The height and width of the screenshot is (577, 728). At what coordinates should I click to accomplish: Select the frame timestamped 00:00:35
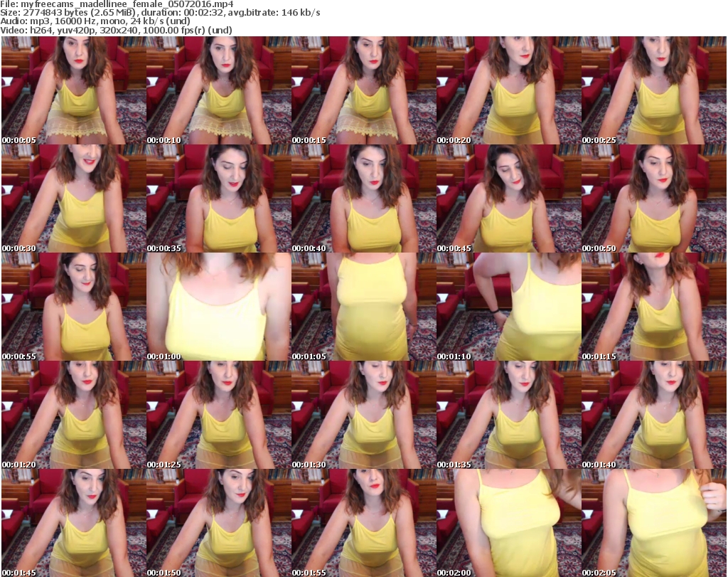click(x=219, y=198)
